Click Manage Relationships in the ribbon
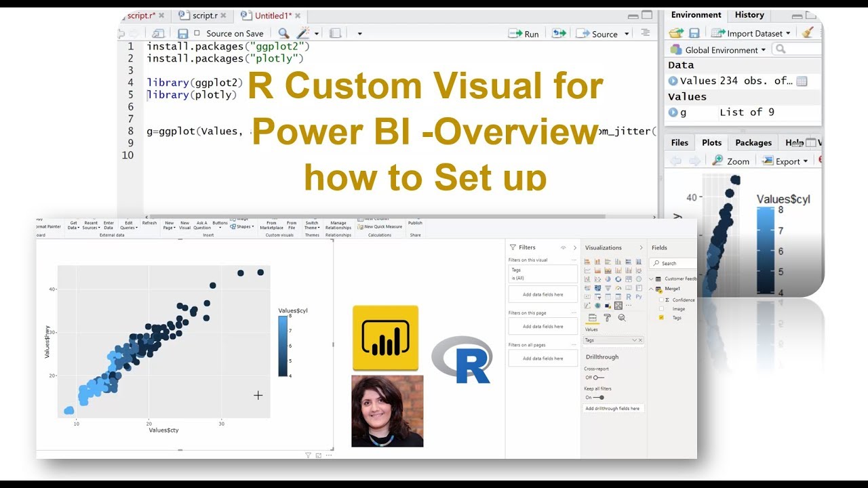 pyautogui.click(x=338, y=225)
